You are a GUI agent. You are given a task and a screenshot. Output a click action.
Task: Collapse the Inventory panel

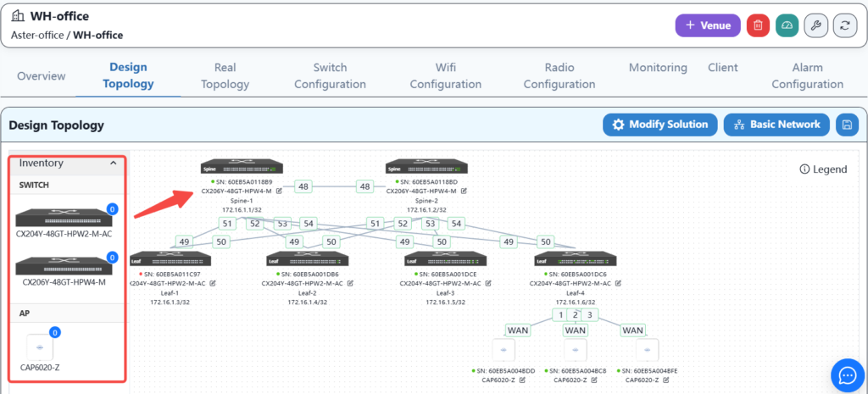112,163
